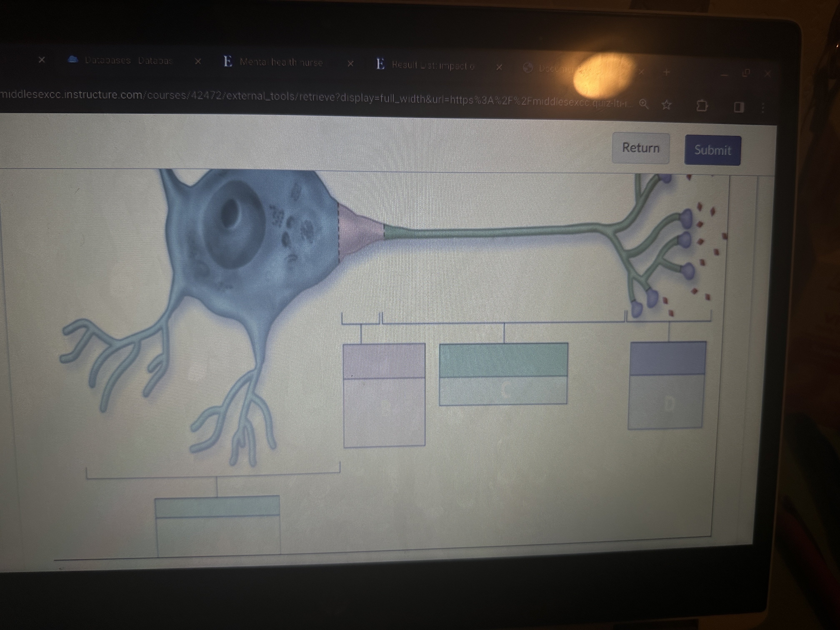Viewport: 840px width, 630px height.
Task: Click the blue Submit button
Action: coord(712,150)
